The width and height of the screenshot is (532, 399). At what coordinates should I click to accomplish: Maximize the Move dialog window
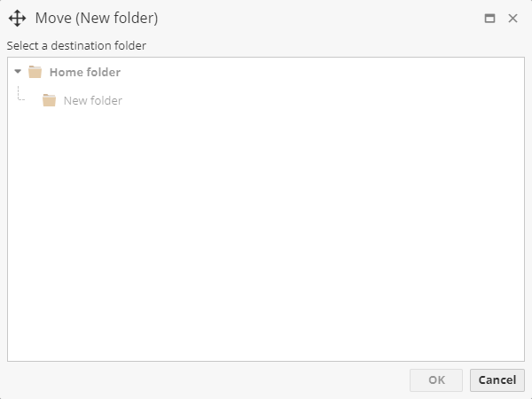point(489,18)
